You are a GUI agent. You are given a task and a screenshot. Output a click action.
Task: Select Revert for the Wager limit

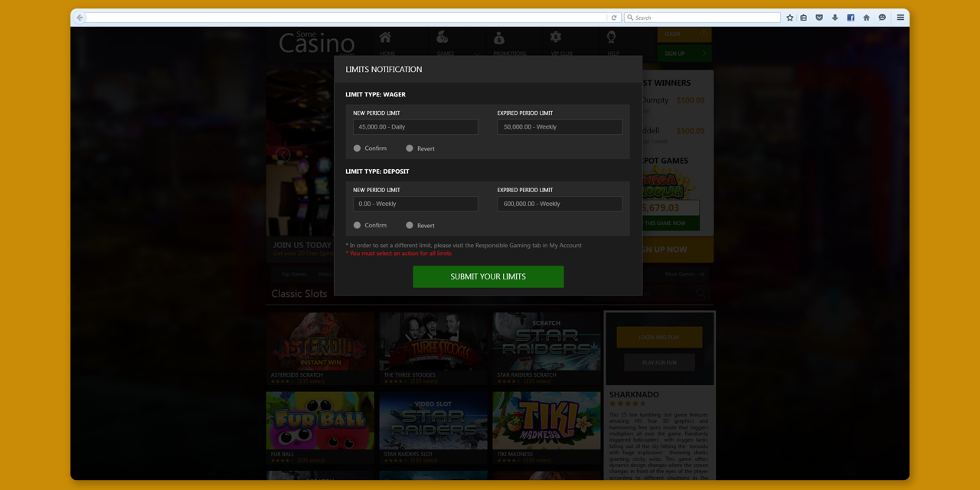coord(410,149)
